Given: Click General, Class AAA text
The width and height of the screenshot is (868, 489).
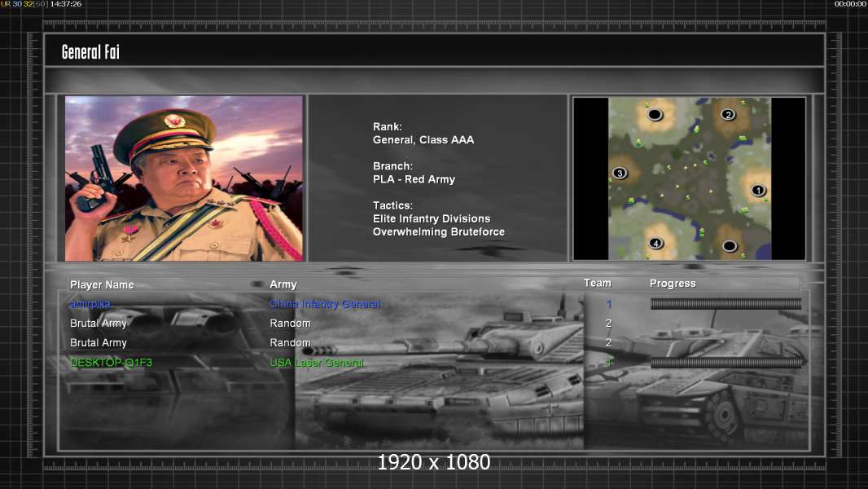Looking at the screenshot, I should tap(423, 140).
